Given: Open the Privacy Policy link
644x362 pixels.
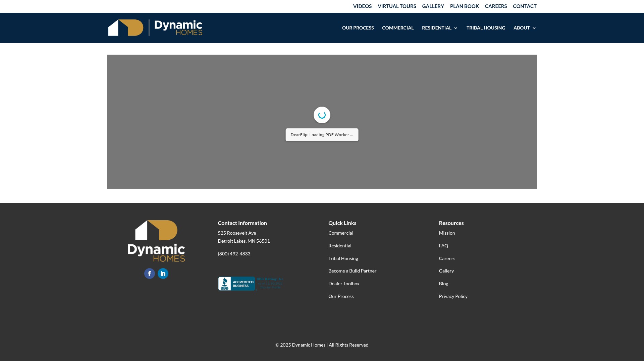Looking at the screenshot, I should (x=453, y=296).
